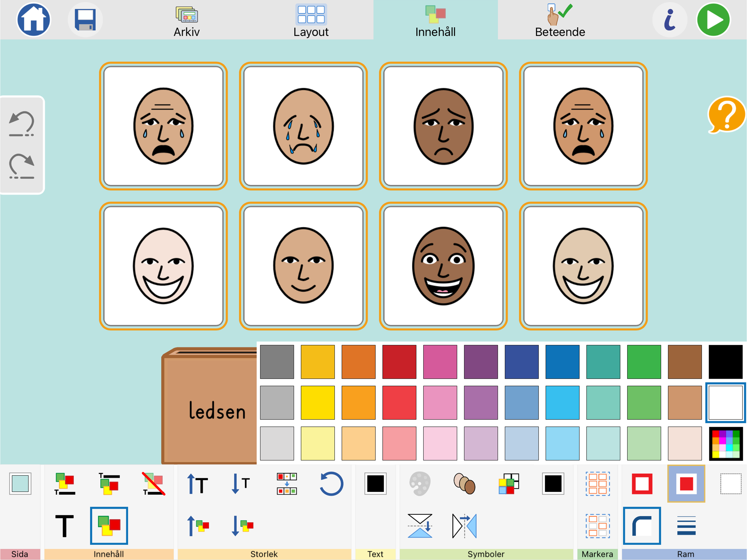The image size is (747, 560).
Task: Toggle rounded frame corners
Action: tap(642, 526)
